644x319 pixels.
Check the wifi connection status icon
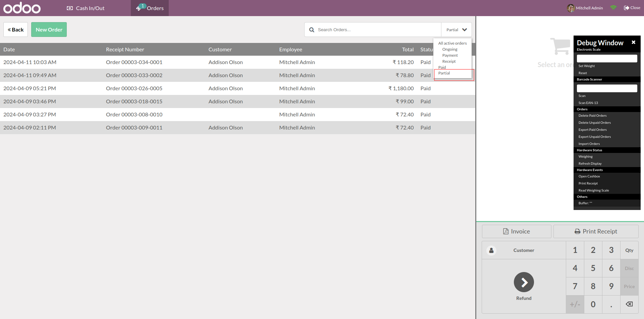(613, 8)
